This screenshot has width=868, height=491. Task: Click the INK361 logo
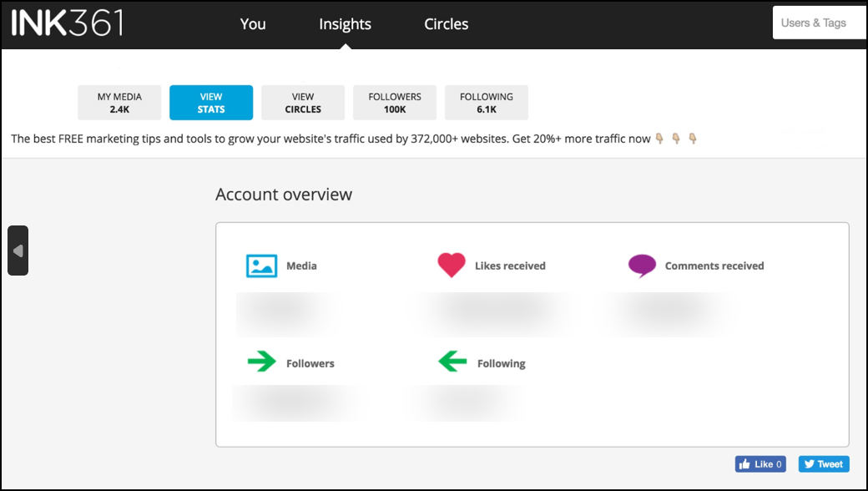click(67, 23)
